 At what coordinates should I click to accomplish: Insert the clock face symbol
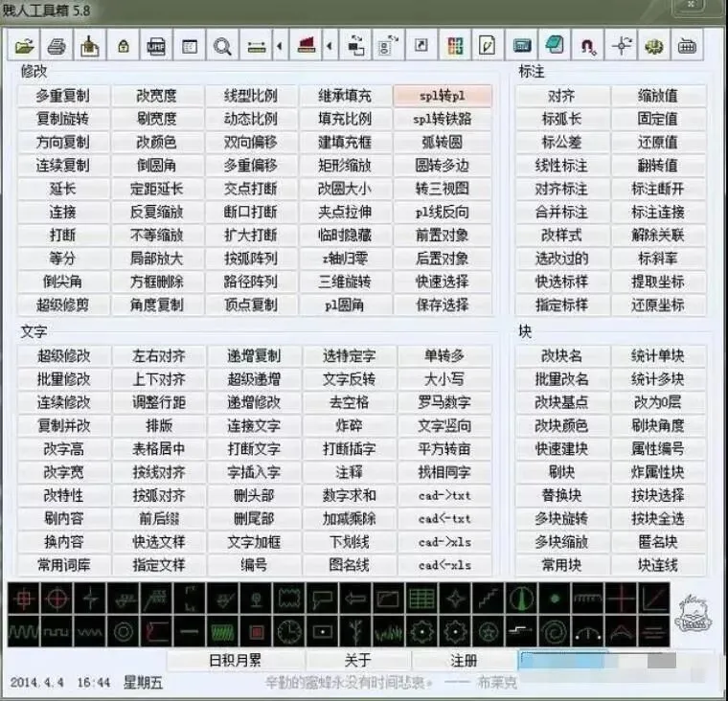click(x=289, y=631)
